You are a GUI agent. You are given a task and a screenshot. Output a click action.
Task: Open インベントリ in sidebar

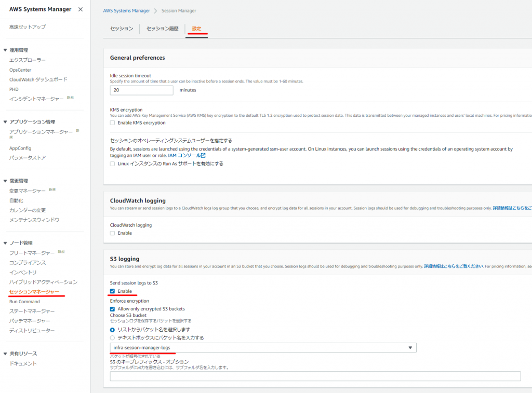point(23,272)
